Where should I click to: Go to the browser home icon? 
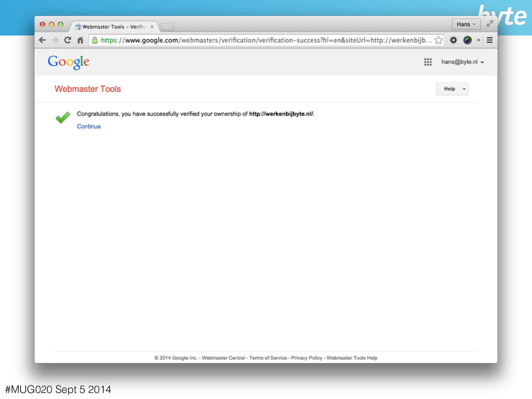click(x=80, y=40)
